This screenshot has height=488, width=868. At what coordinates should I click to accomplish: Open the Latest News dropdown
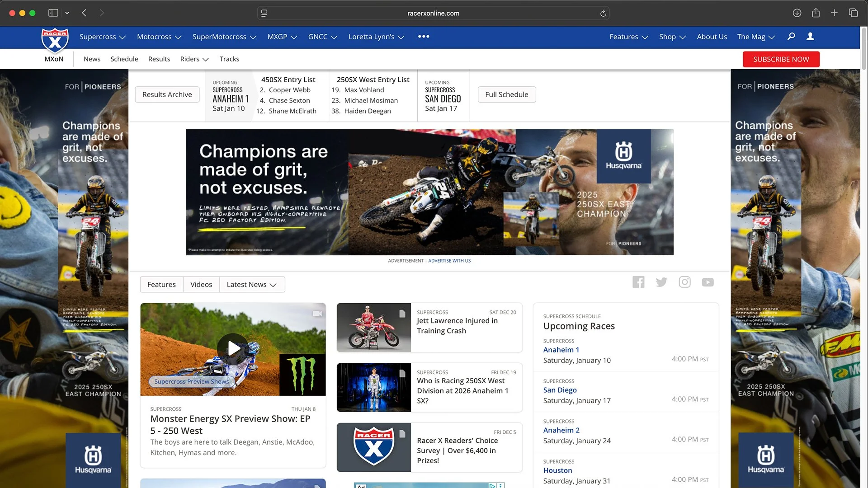click(252, 285)
